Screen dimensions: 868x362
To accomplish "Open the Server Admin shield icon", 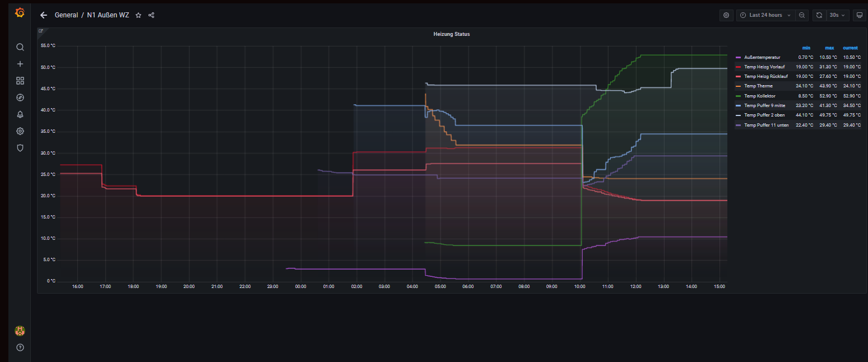I will coord(20,148).
